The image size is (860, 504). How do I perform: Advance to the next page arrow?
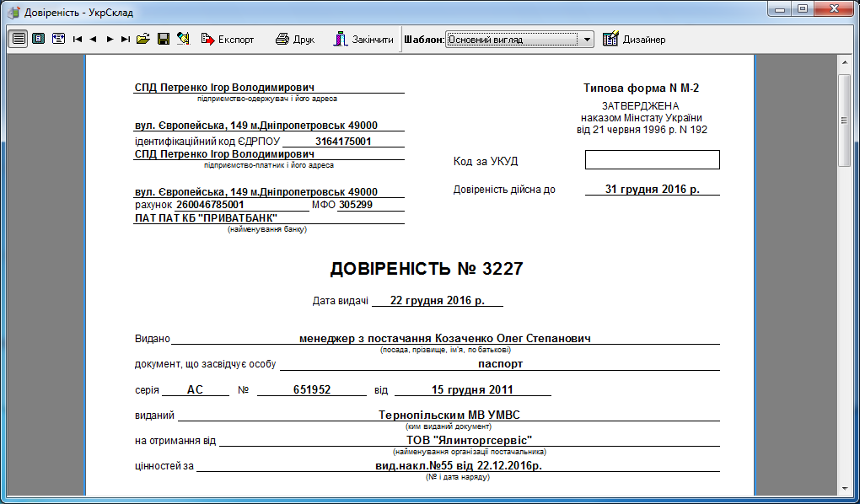click(x=110, y=39)
